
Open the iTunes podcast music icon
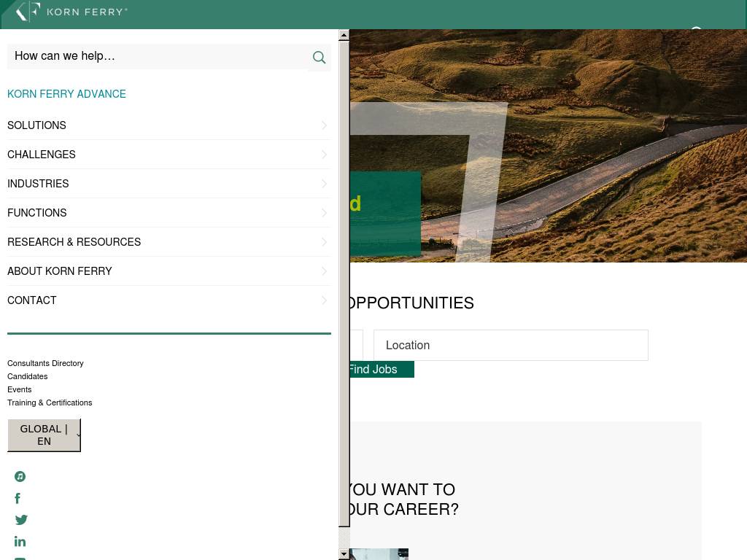click(x=20, y=476)
